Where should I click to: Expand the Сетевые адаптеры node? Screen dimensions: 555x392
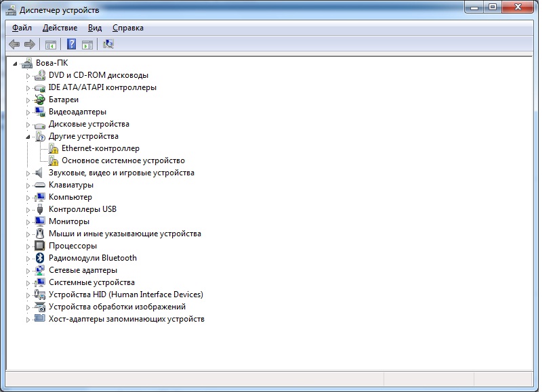(28, 271)
